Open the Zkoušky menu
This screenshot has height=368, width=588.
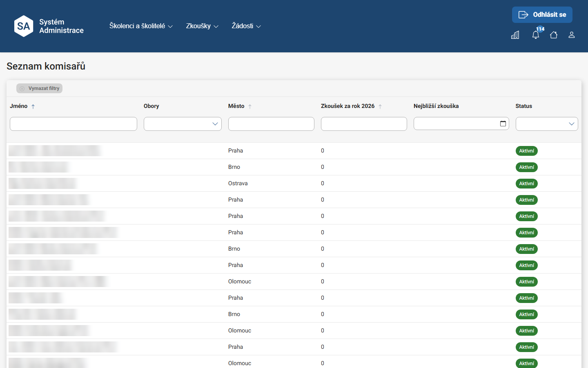pyautogui.click(x=202, y=26)
